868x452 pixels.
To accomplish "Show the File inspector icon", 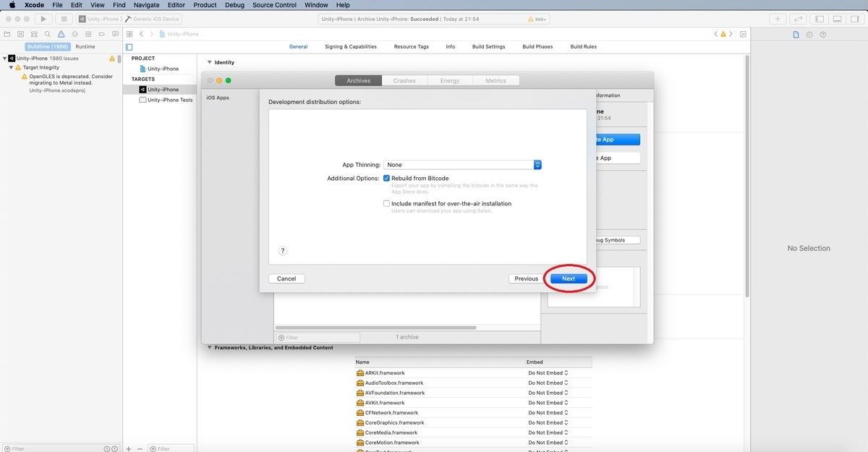I will tap(796, 34).
